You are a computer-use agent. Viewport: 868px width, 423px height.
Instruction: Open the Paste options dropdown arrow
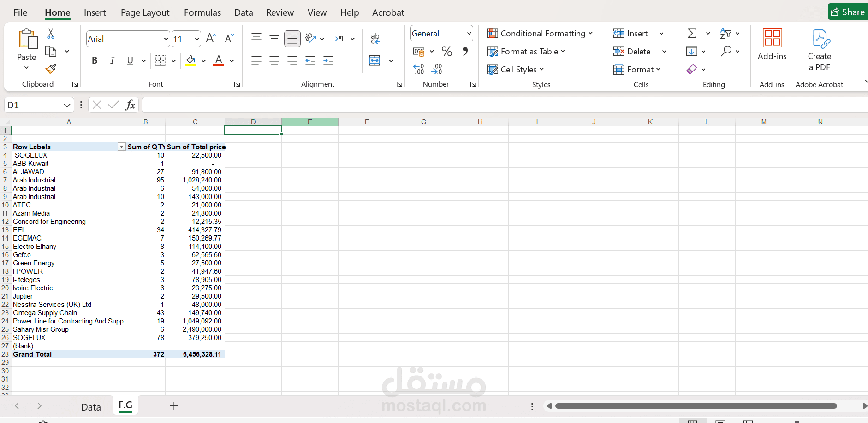click(26, 68)
